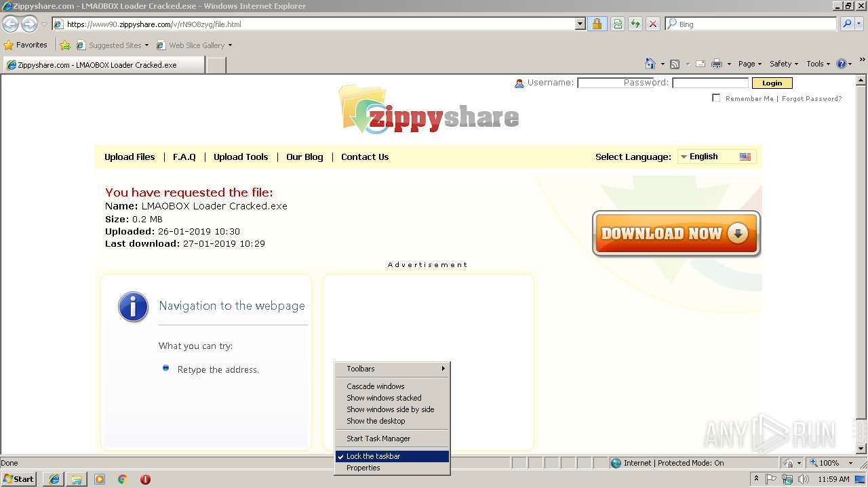Go forward with the browser Forward arrow

tap(29, 24)
